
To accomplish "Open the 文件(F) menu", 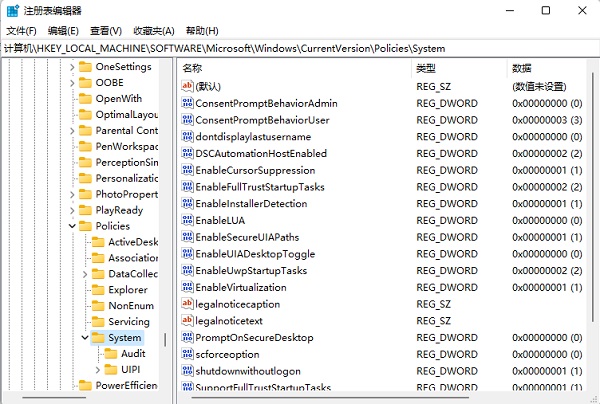I will coord(21,31).
